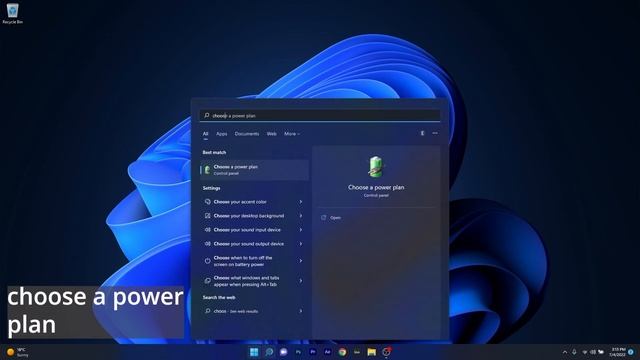Select the All search tab
The image size is (640, 360).
point(205,134)
